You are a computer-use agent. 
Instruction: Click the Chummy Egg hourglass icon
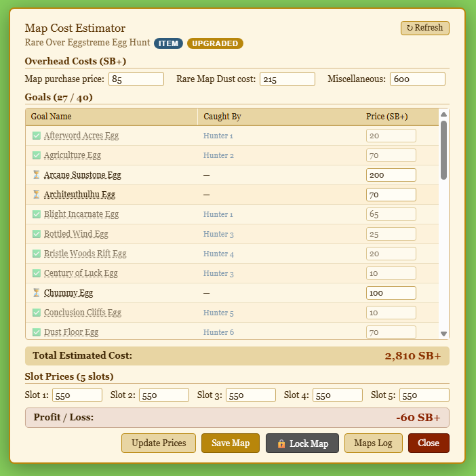(x=37, y=293)
